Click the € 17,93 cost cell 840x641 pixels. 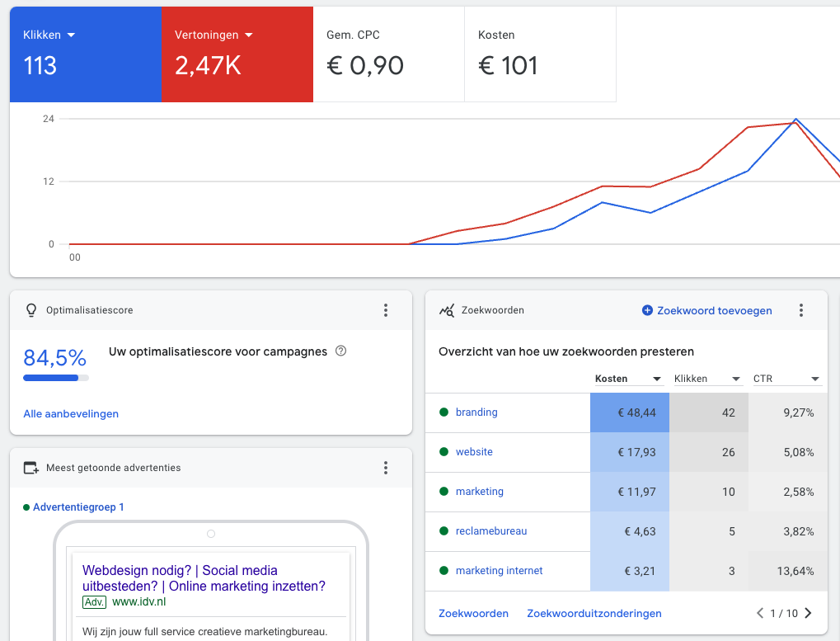[630, 452]
